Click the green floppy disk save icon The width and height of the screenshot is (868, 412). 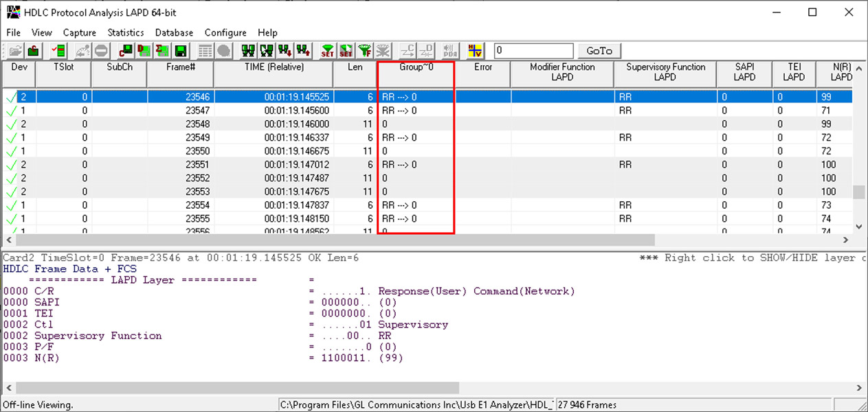(181, 51)
